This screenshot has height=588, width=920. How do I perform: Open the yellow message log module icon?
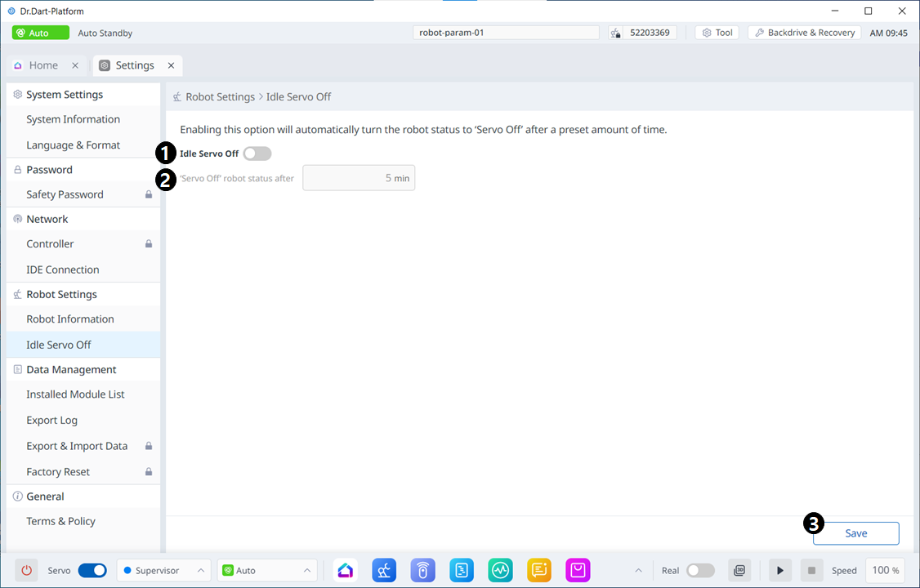[x=538, y=570]
